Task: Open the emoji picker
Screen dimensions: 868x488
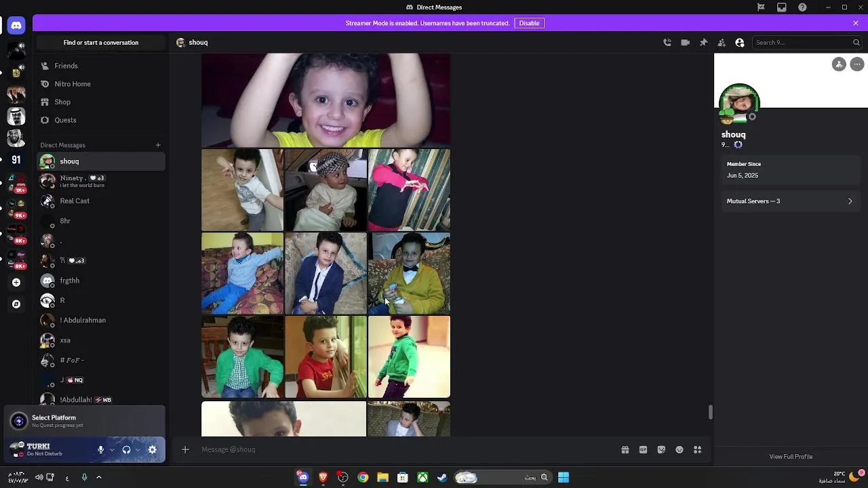Action: tap(679, 449)
